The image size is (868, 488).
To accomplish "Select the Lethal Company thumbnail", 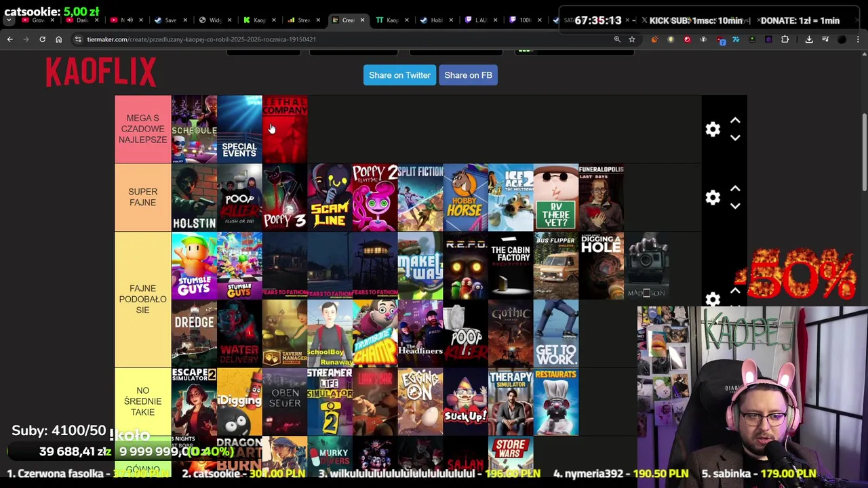I will pos(285,129).
